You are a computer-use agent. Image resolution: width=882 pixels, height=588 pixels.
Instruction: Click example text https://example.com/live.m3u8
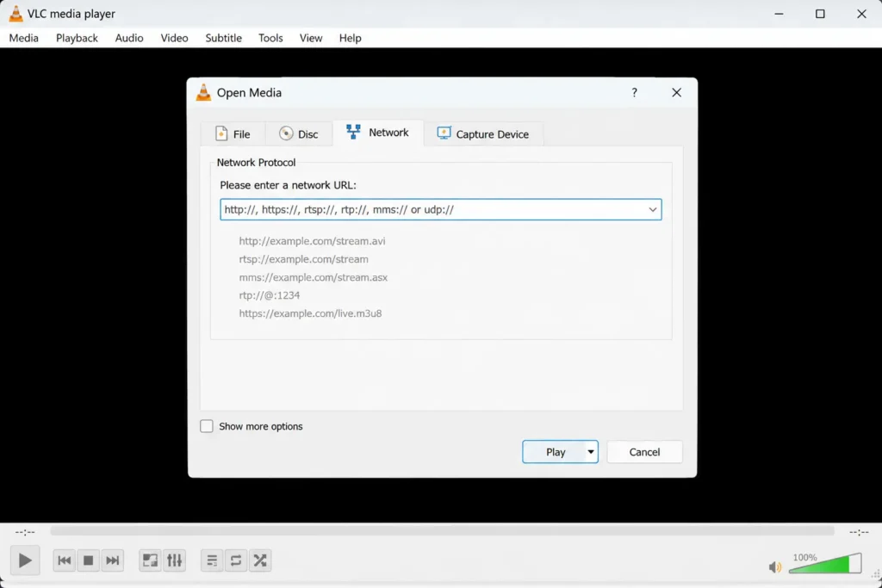pyautogui.click(x=310, y=313)
